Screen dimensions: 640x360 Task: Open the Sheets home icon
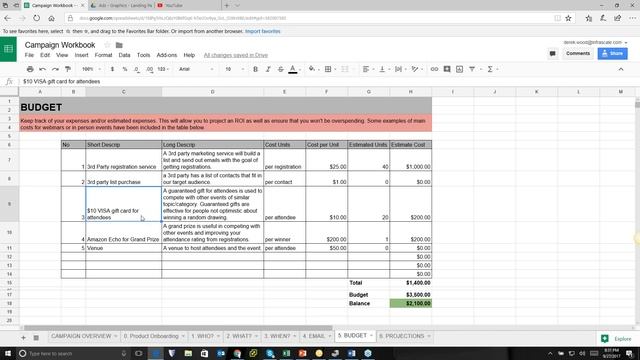point(8,49)
